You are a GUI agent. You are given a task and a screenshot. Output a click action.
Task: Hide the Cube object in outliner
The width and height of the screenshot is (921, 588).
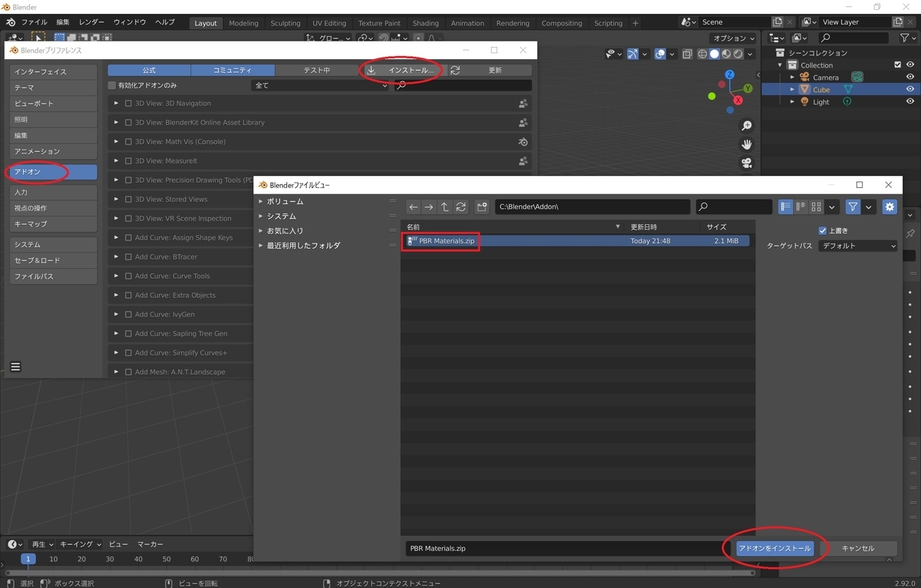point(910,89)
